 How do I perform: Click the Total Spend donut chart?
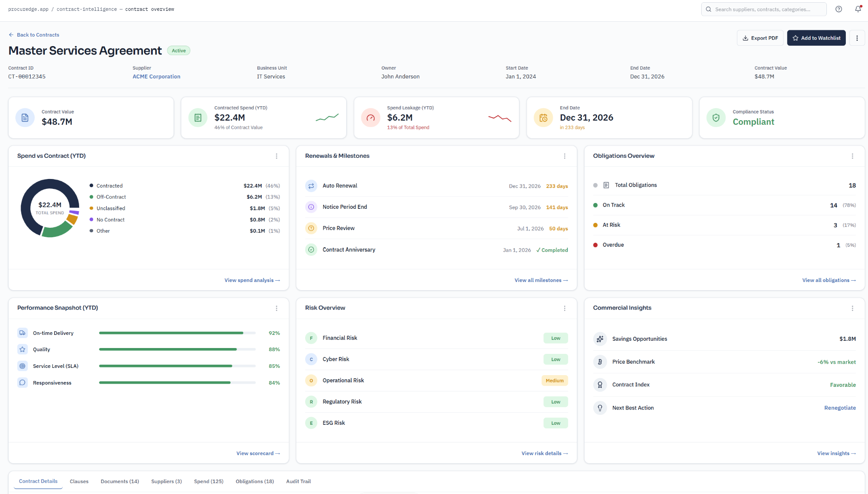(50, 208)
